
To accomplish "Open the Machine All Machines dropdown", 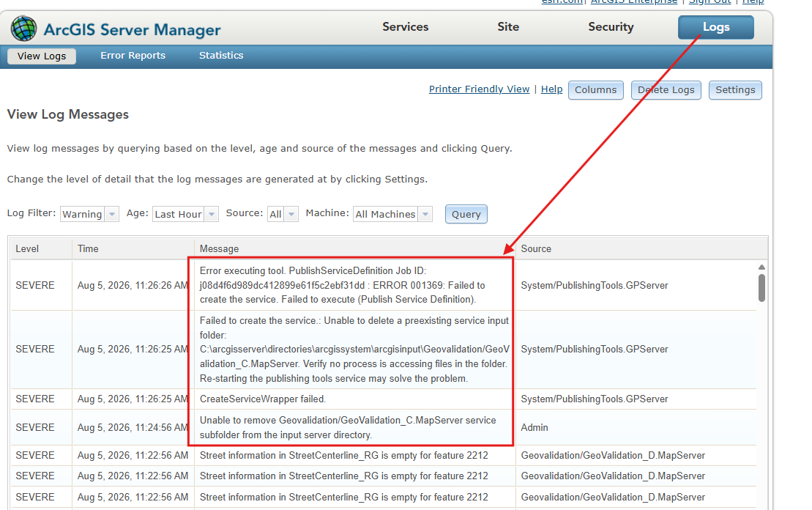I will point(392,214).
